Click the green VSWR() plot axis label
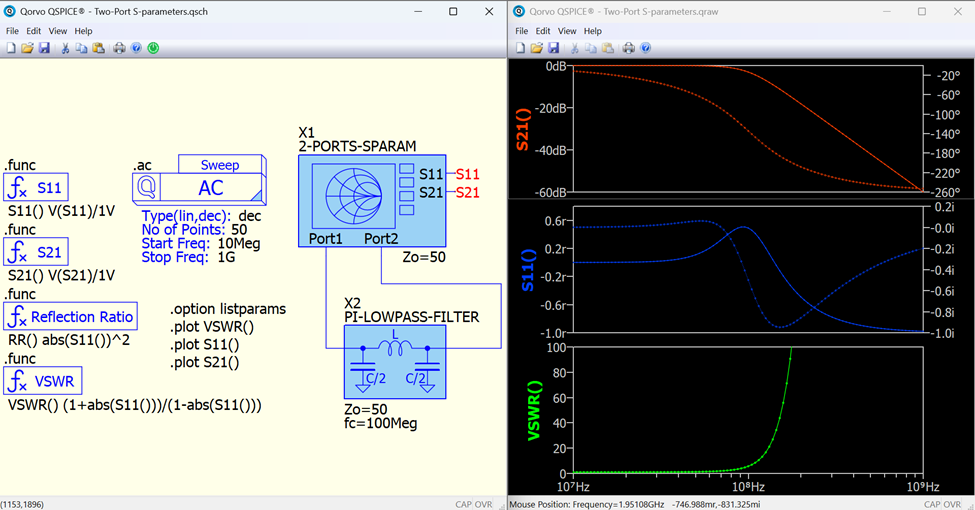The height and width of the screenshot is (510, 975). pyautogui.click(x=533, y=410)
